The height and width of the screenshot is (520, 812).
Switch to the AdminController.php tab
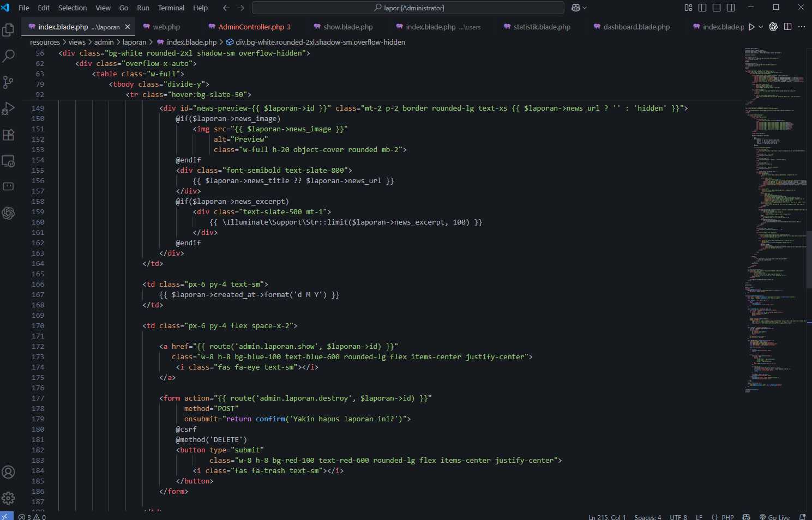tap(251, 27)
